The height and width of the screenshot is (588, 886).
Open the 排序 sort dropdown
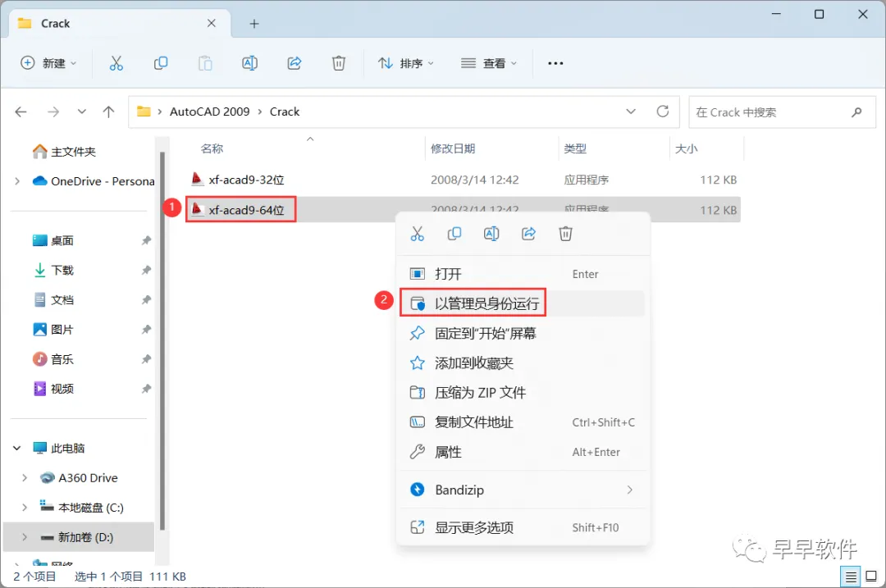click(x=406, y=63)
